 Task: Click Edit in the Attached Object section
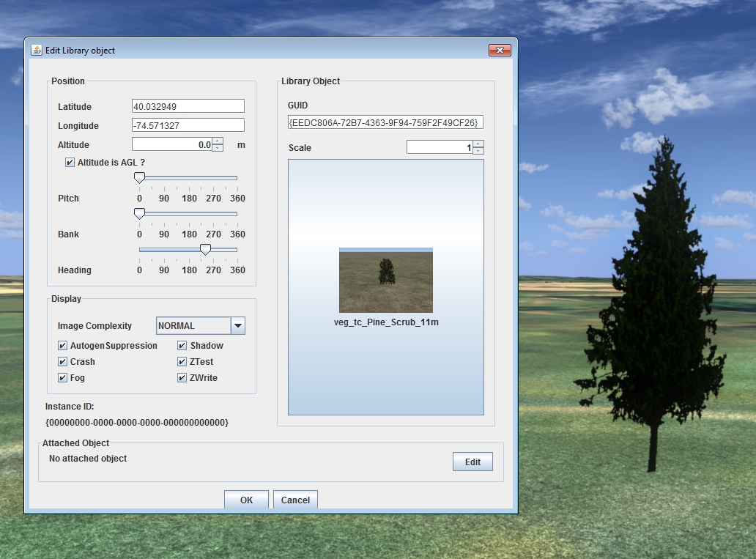(x=472, y=462)
